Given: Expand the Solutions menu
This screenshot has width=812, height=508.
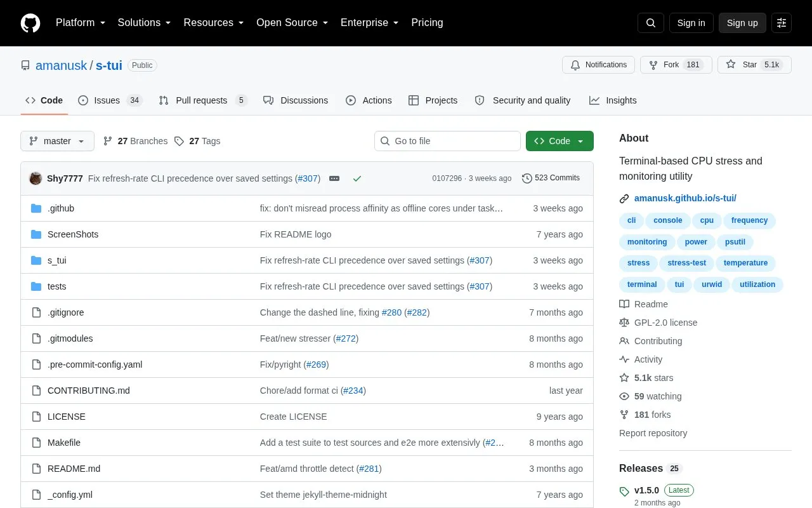Looking at the screenshot, I should click(x=144, y=23).
